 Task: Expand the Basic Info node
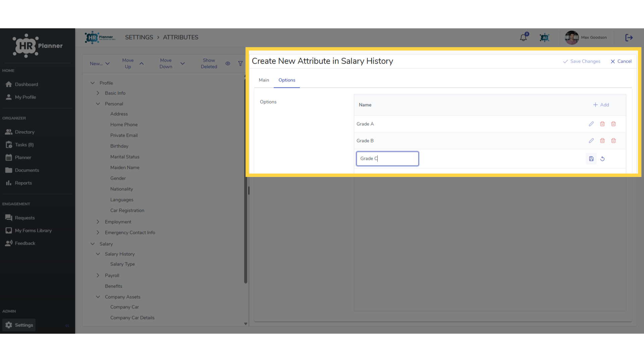pyautogui.click(x=98, y=93)
